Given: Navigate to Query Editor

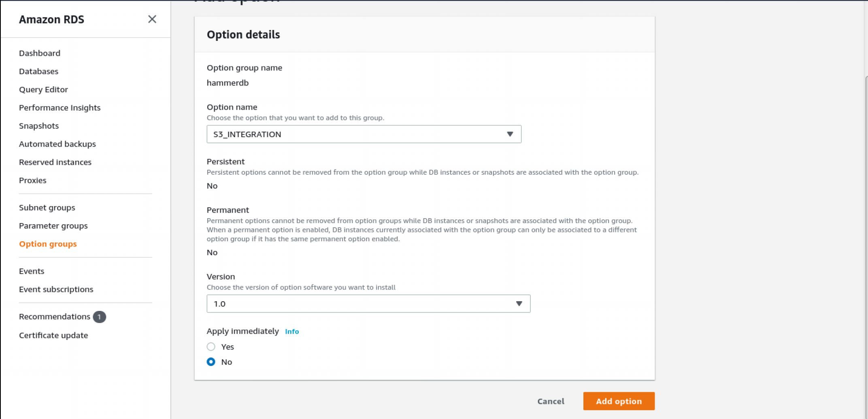Looking at the screenshot, I should (x=43, y=89).
